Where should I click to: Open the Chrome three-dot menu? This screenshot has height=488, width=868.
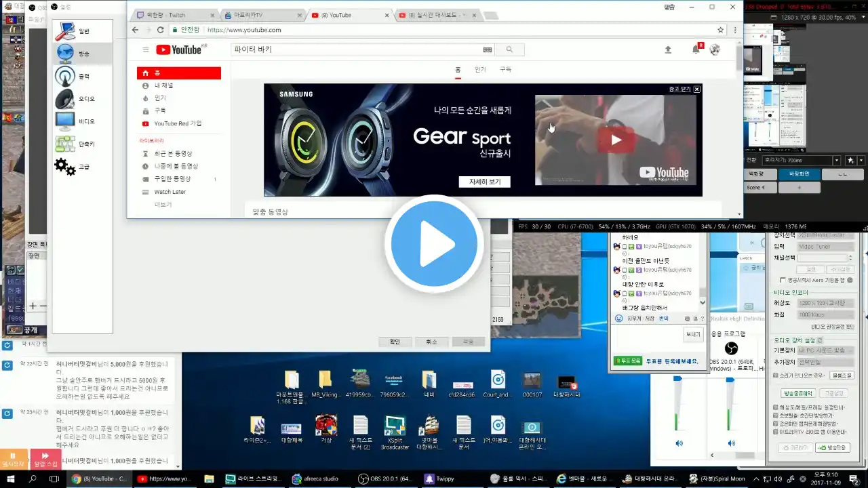tap(735, 30)
